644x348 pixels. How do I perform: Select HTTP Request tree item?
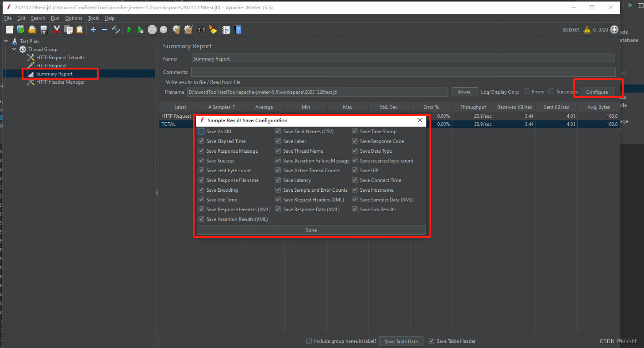click(51, 66)
